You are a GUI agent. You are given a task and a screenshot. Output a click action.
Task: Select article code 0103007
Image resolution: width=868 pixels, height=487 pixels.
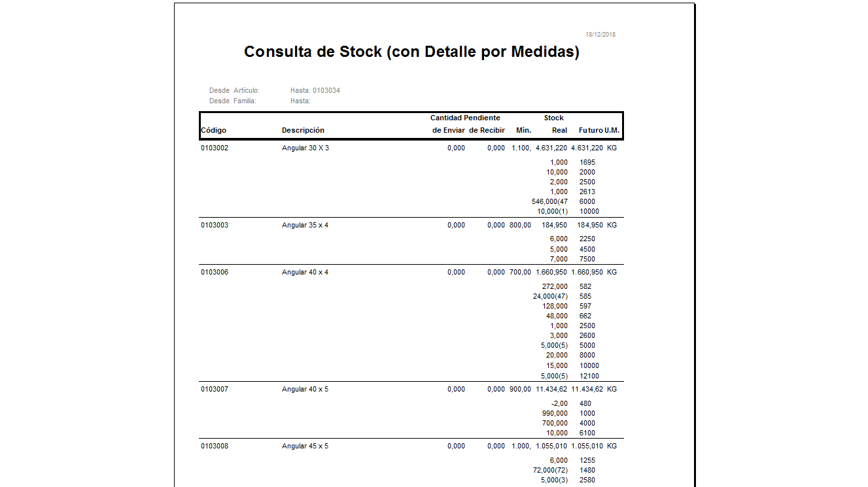[215, 389]
